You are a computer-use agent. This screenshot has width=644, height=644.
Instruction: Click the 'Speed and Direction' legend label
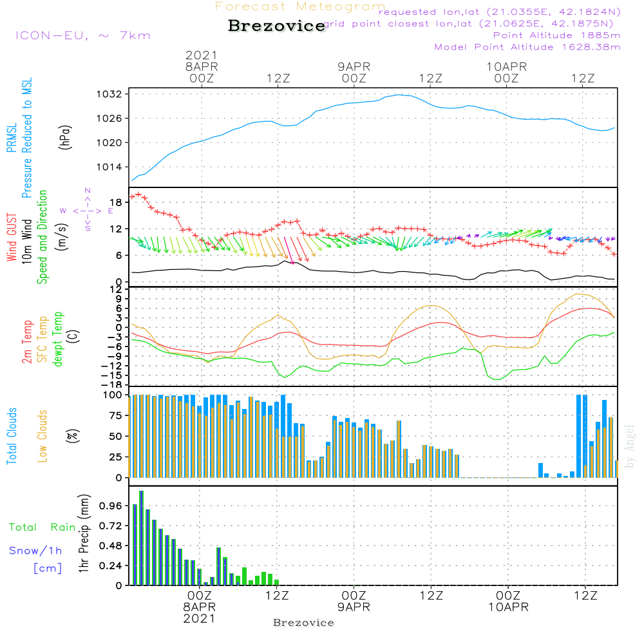[x=42, y=237]
